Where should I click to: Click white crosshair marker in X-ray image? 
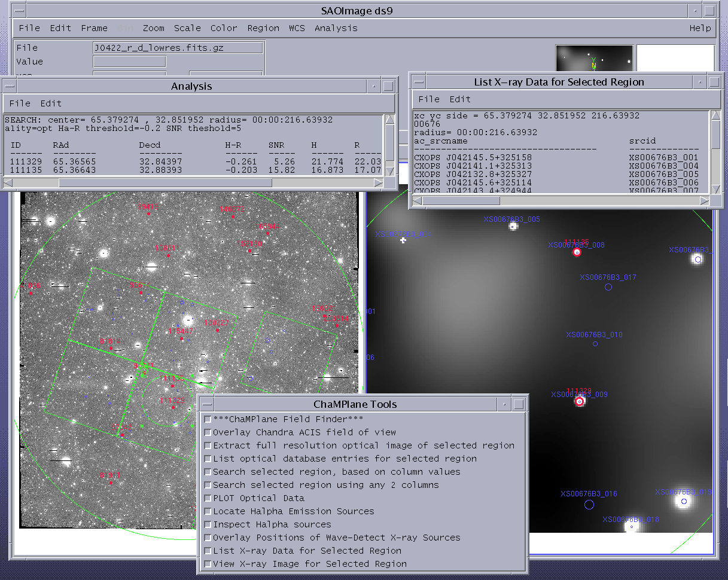(x=403, y=240)
